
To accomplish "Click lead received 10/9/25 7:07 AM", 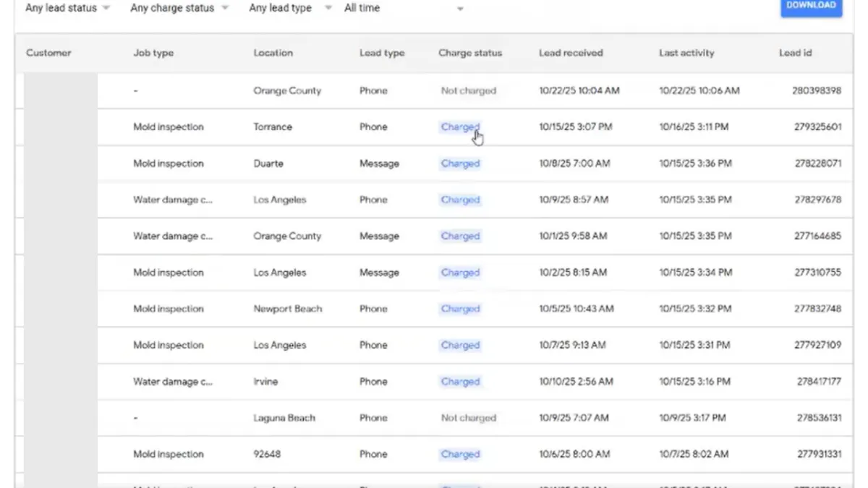I will pos(574,418).
